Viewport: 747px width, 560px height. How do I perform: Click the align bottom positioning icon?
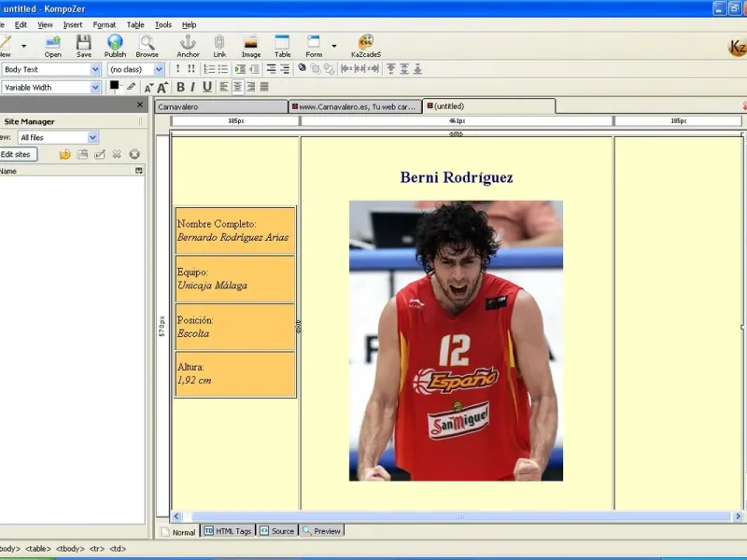pos(417,69)
